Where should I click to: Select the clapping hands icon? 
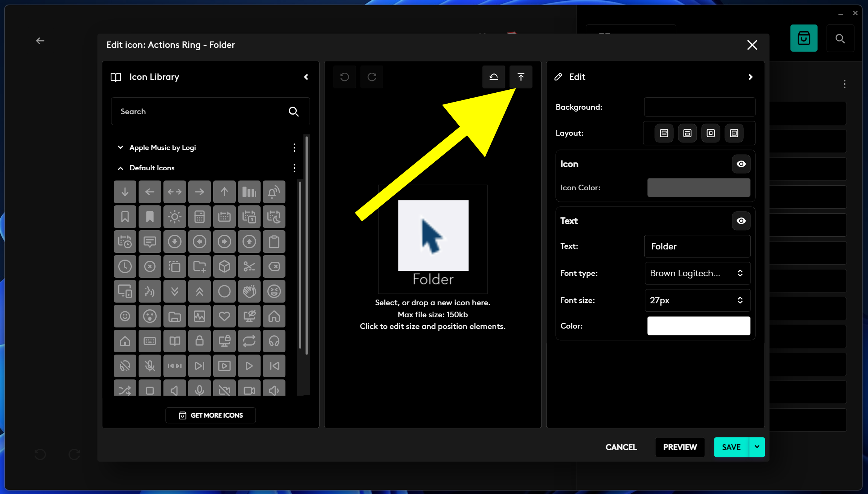249,291
